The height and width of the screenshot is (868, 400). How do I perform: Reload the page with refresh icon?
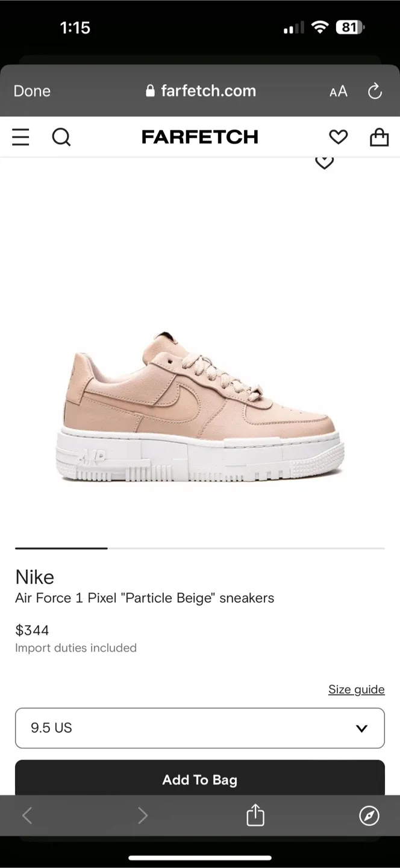click(375, 91)
